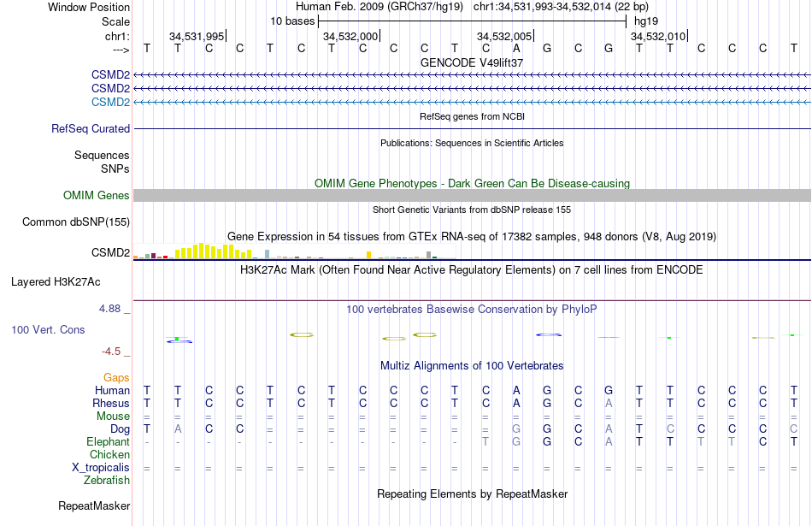Open Multiz Alignments of 100 Vertebrates title
Image resolution: width=812 pixels, height=526 pixels.
[472, 366]
